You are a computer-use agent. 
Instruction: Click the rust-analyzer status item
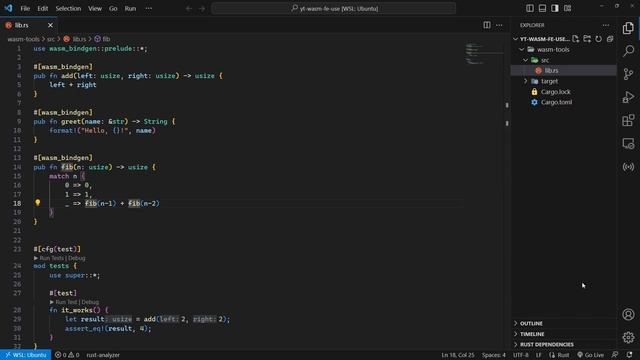pyautogui.click(x=103, y=355)
